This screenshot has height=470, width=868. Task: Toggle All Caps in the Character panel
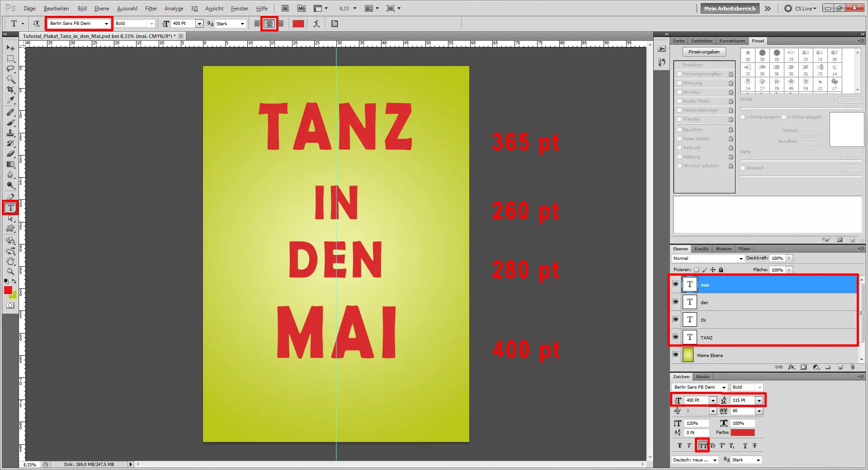[x=702, y=445]
